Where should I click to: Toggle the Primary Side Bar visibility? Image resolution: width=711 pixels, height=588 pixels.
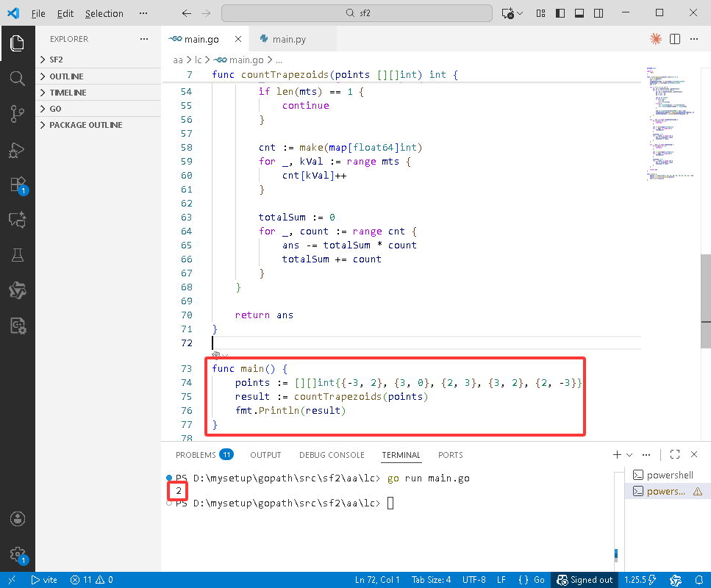click(560, 13)
